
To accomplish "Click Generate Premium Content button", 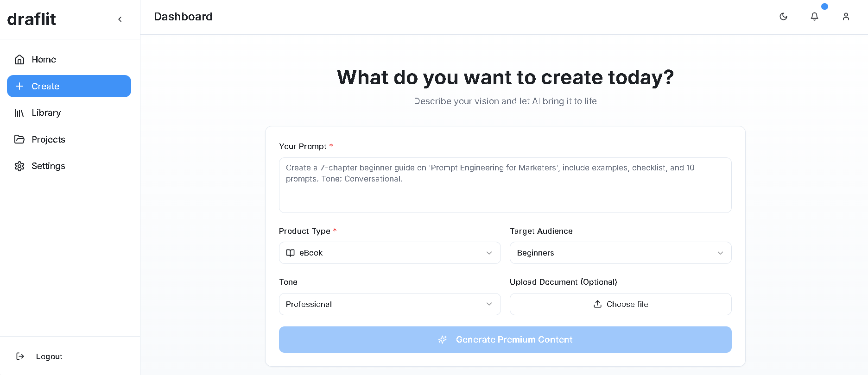I will tap(505, 339).
